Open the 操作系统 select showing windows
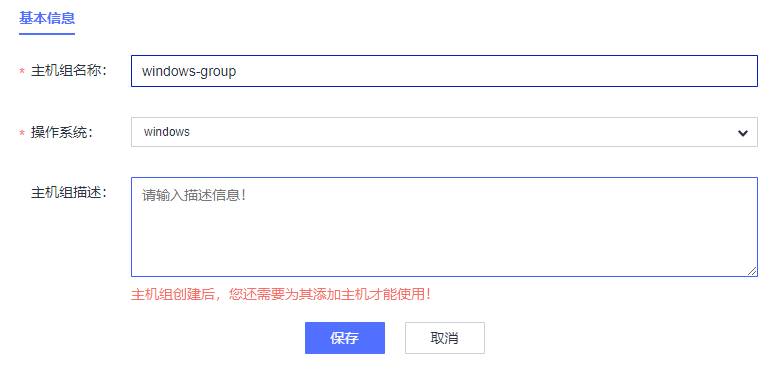The image size is (776, 372). 444,132
